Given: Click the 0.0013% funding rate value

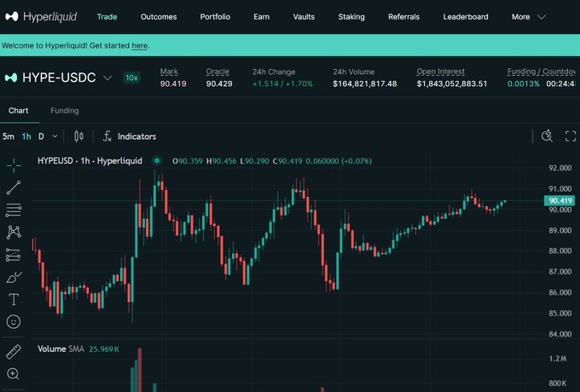Looking at the screenshot, I should click(524, 84).
